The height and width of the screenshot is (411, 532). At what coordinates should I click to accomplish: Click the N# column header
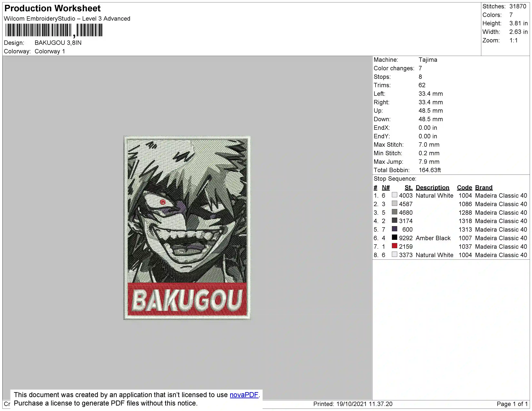pos(386,187)
